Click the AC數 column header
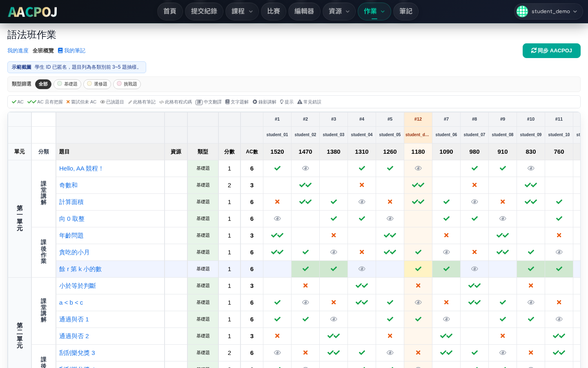This screenshot has width=588, height=368. pyautogui.click(x=252, y=152)
